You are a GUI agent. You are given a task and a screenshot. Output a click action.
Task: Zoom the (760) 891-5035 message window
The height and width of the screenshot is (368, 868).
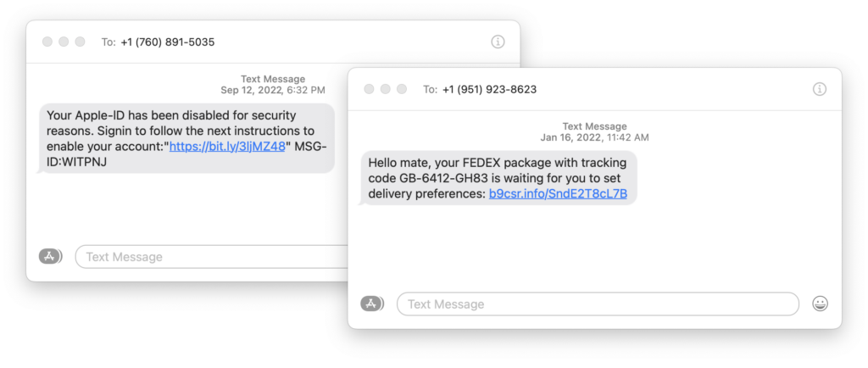pos(80,42)
